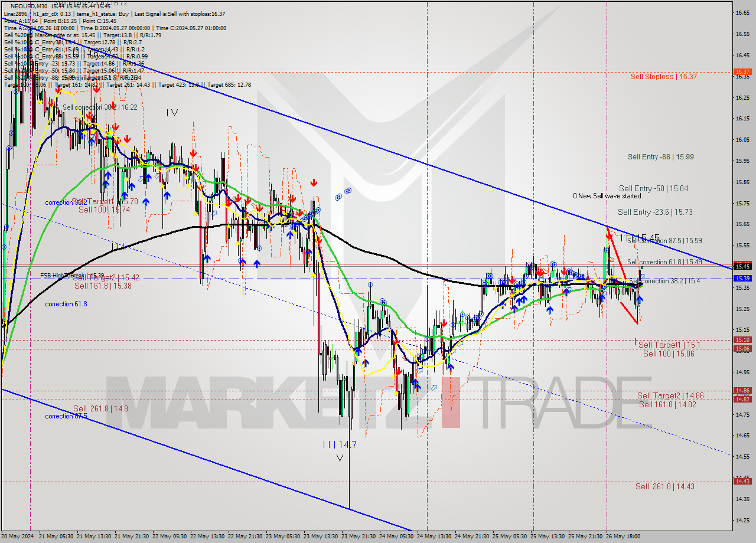Select the 14.25 value on the price scale
Screen dimensions: 756x543
[742, 520]
